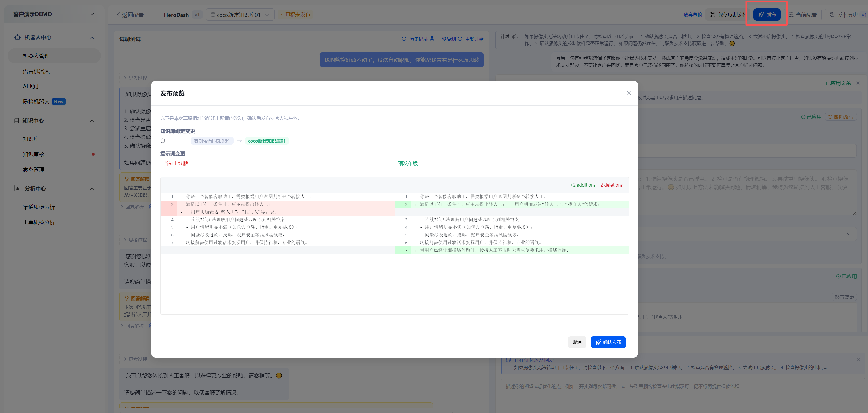Expand first 回复解析 section
Screen dimensions: 868x413
(132, 207)
